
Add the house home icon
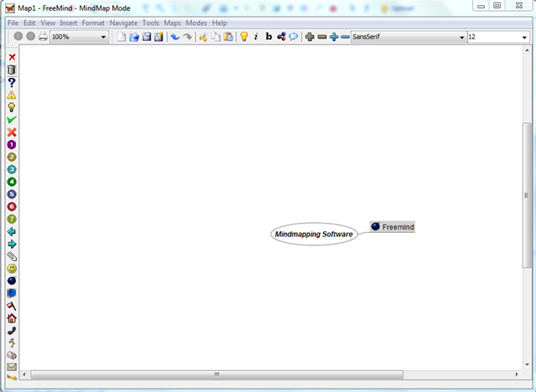click(x=12, y=318)
